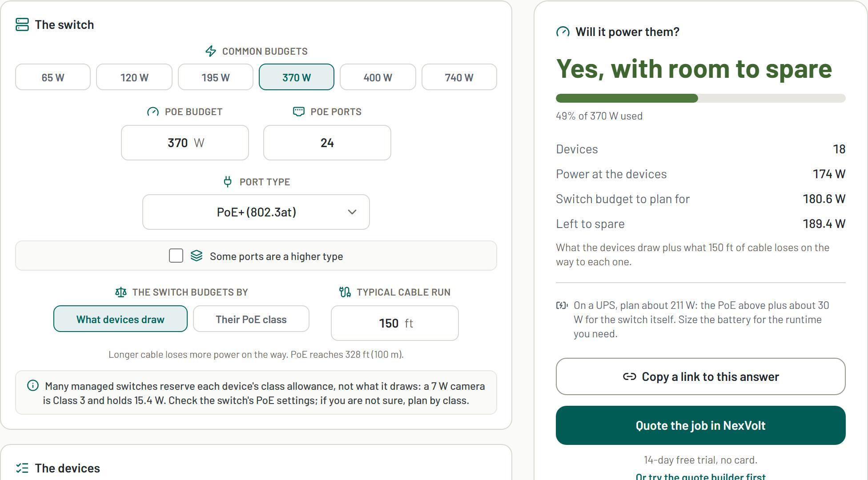Click the plug icon beside Port Type

click(228, 182)
